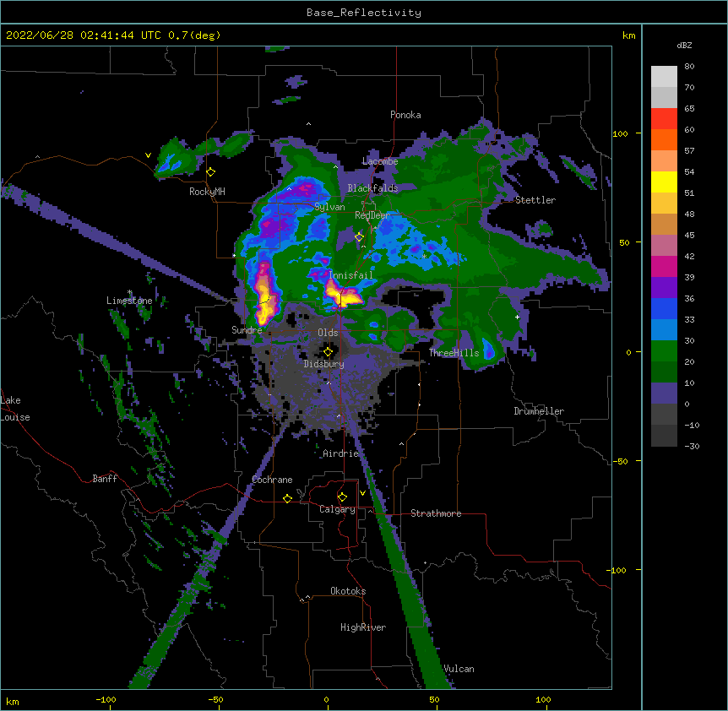
Task: Click the magenta 39-42 dBZ legend swatch
Action: pos(664,266)
